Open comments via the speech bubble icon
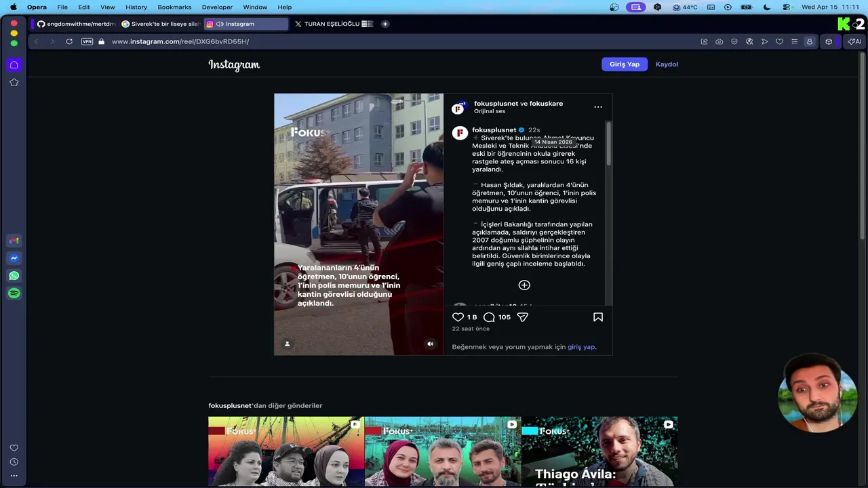This screenshot has height=488, width=868. 489,317
